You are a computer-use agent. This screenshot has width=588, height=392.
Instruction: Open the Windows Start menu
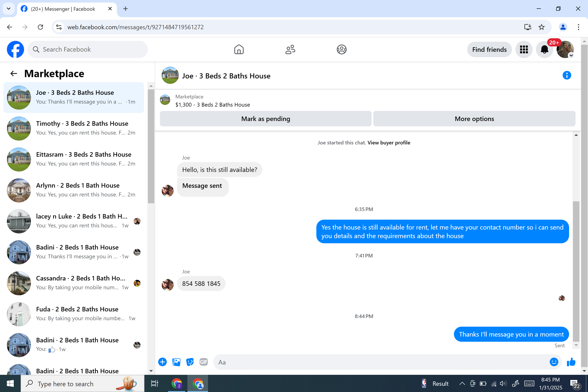(x=10, y=383)
